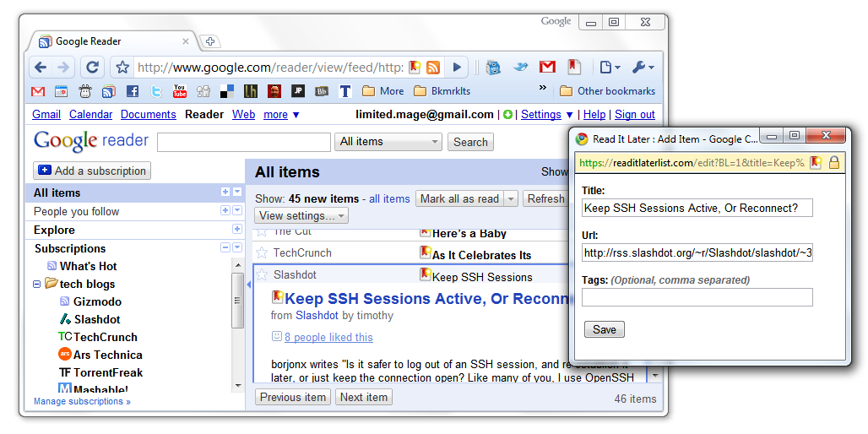Viewport: 868px width, 434px height.
Task: Open the Page menu icon
Action: [x=610, y=68]
